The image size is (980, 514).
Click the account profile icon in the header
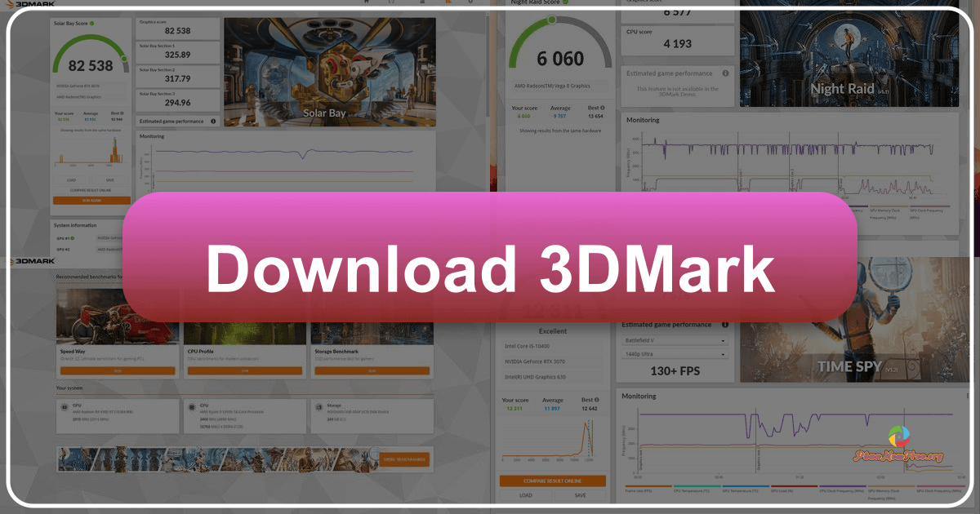(471, 2)
